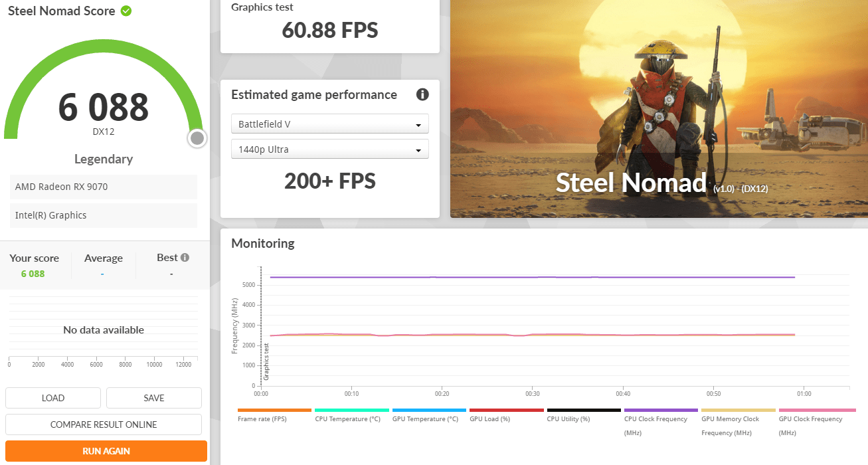The image size is (868, 465).
Task: Click the SAVE button
Action: point(154,398)
